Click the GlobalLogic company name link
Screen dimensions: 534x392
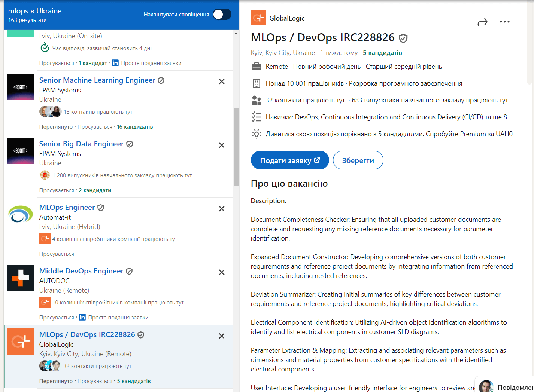287,18
